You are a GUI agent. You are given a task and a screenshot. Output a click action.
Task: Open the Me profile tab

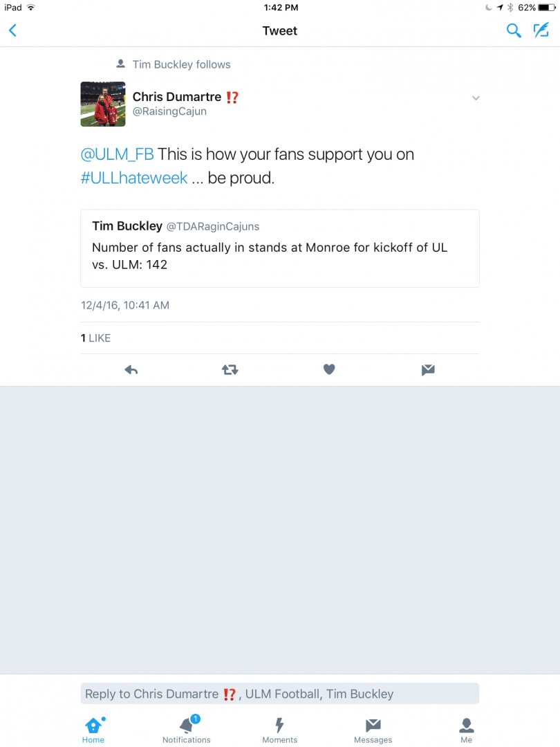[467, 729]
